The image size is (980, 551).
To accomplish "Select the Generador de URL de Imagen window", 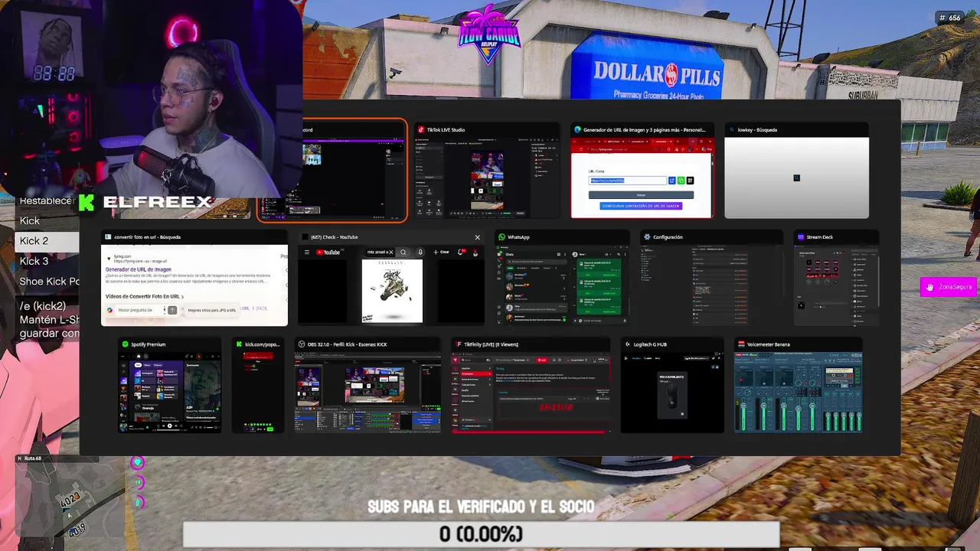I will click(642, 170).
